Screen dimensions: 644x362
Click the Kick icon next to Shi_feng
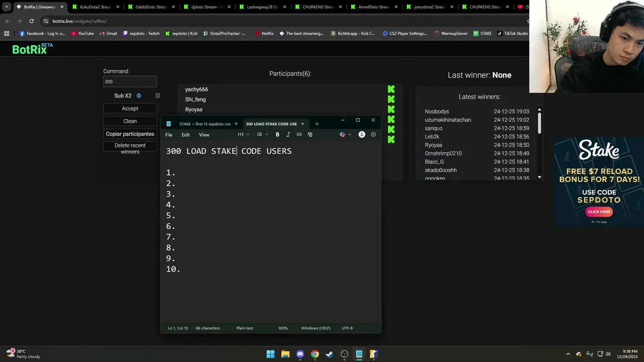tap(391, 99)
